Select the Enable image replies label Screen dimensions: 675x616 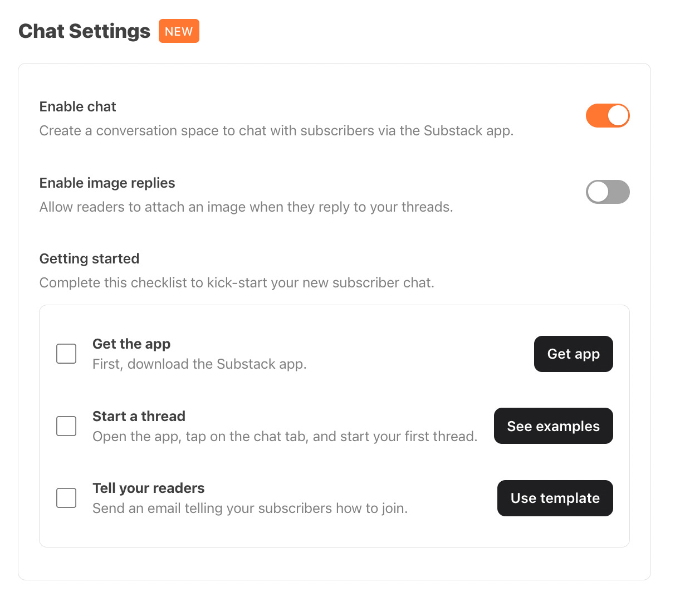tap(107, 183)
